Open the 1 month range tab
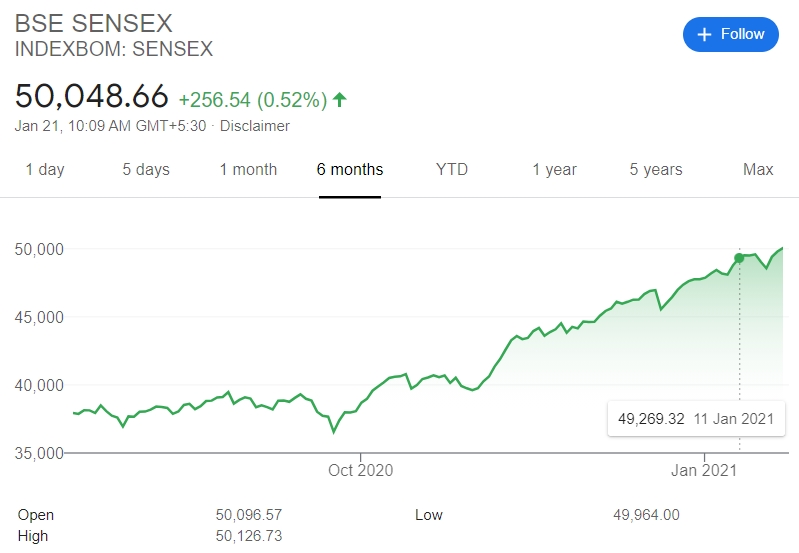The height and width of the screenshot is (553, 799). point(248,169)
